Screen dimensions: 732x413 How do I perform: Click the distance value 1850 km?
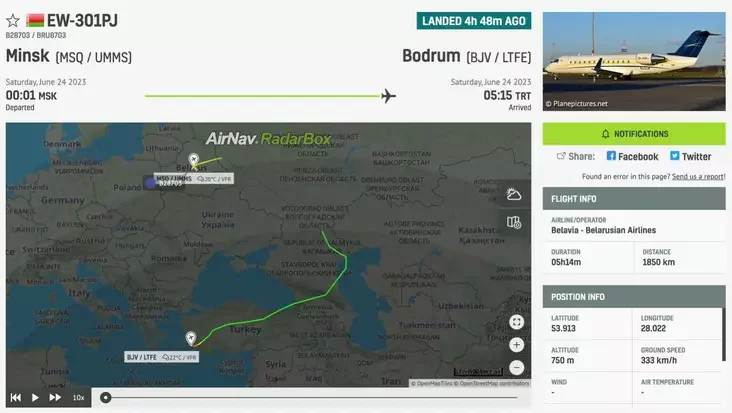coord(658,262)
